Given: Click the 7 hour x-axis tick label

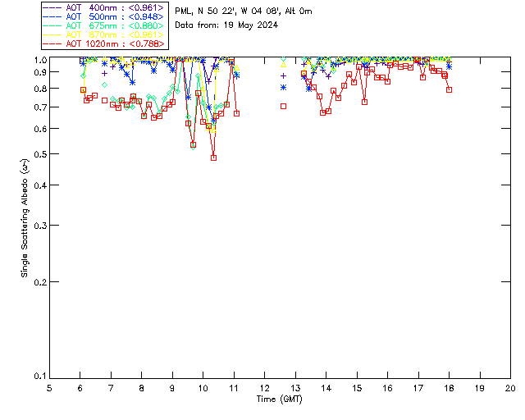Looking at the screenshot, I should pyautogui.click(x=111, y=388).
